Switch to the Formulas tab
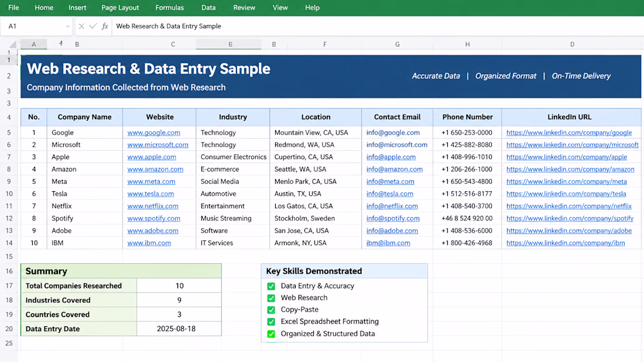This screenshot has height=362, width=644. click(x=169, y=8)
